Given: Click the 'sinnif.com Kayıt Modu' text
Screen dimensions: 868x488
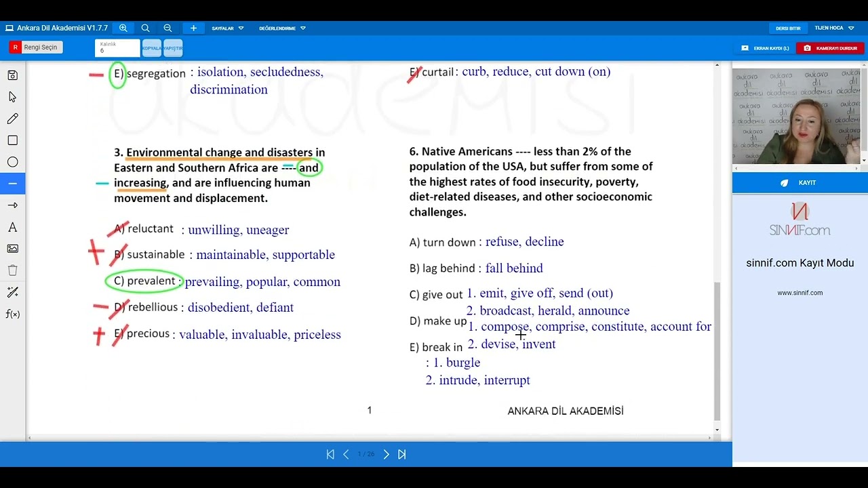Looking at the screenshot, I should point(800,263).
